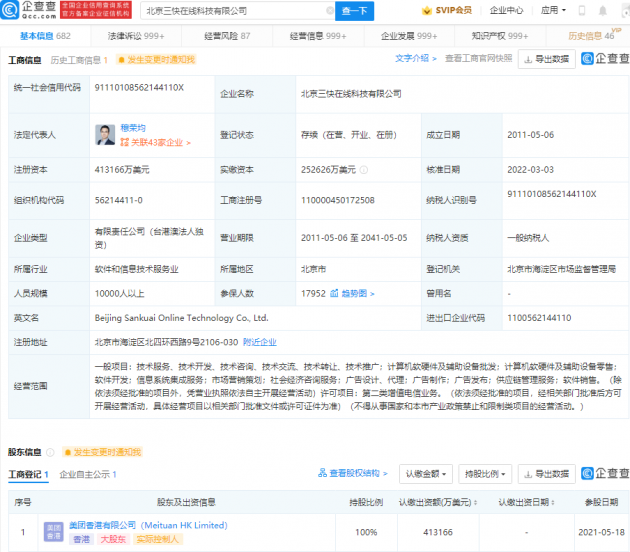Open the 附近企业 link by the address
This screenshot has width=630, height=552.
260,342
